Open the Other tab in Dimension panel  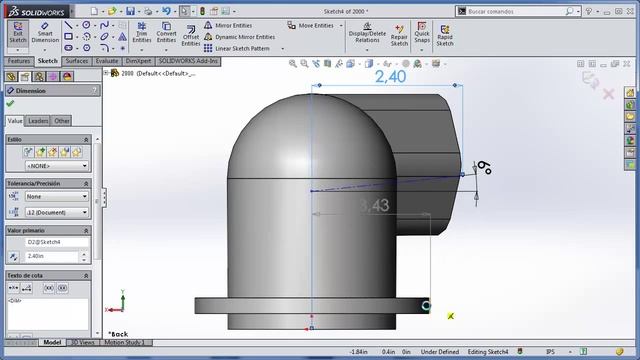[x=62, y=121]
